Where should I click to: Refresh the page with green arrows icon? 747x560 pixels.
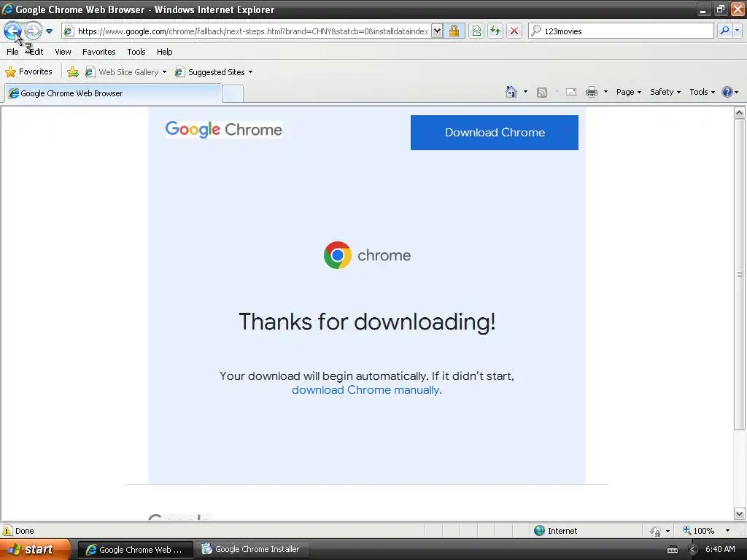coord(495,31)
